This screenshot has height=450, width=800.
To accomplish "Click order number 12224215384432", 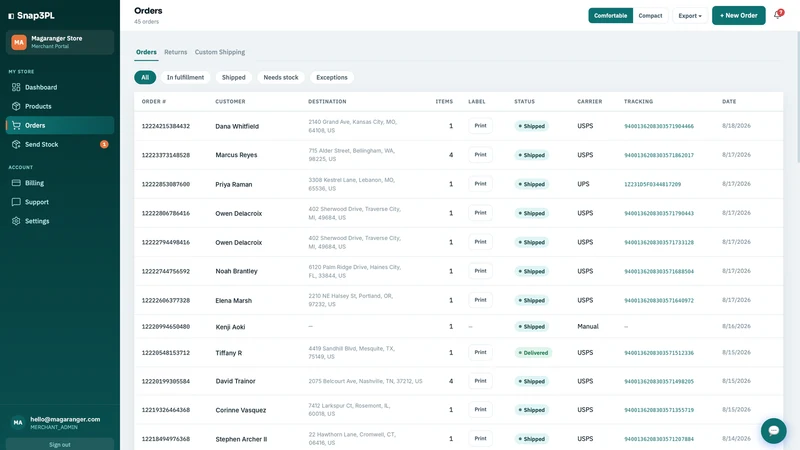I will click(166, 126).
